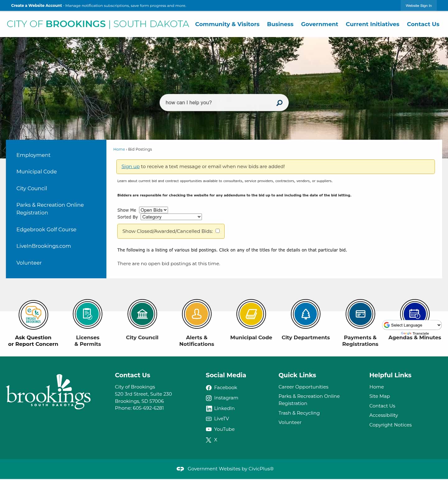Open the Government menu in the header

coord(320,24)
